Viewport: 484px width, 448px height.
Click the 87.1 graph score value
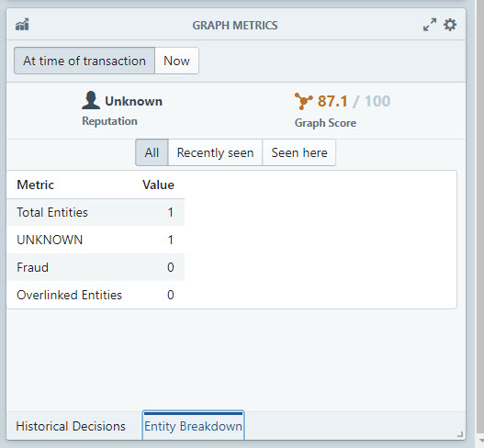coord(332,101)
